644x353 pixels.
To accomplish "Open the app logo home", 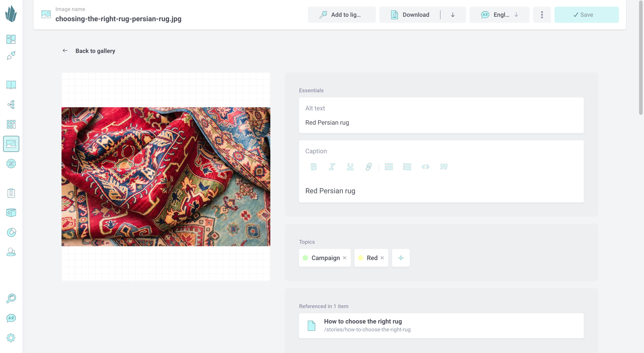I will pyautogui.click(x=11, y=14).
